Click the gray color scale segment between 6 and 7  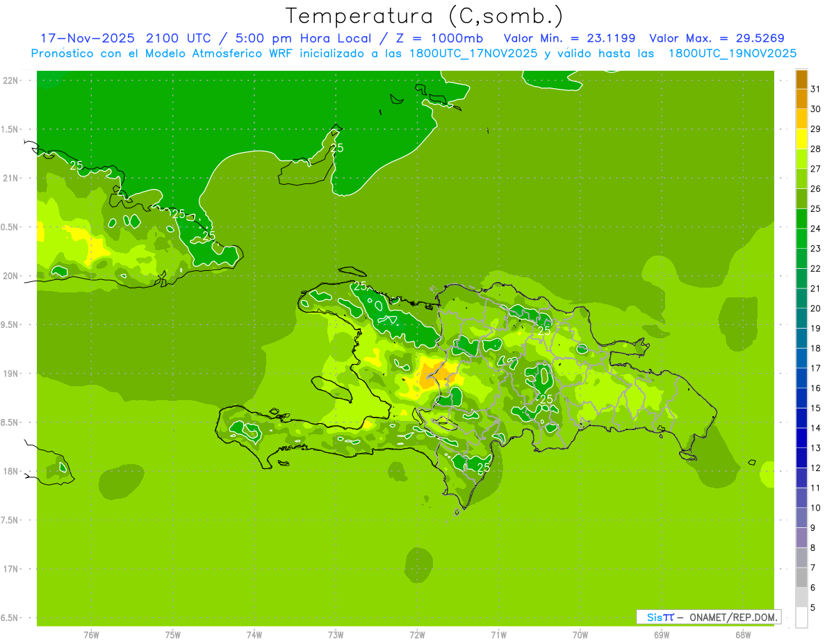pos(801,578)
